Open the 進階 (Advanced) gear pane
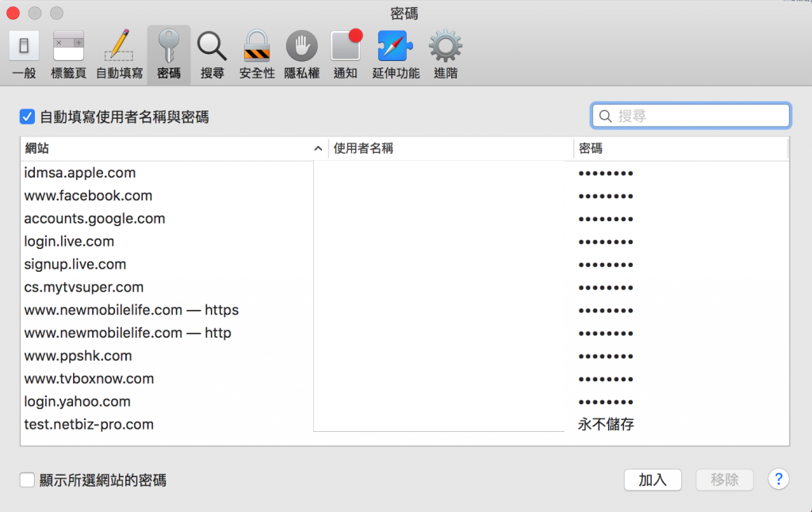 (x=446, y=55)
